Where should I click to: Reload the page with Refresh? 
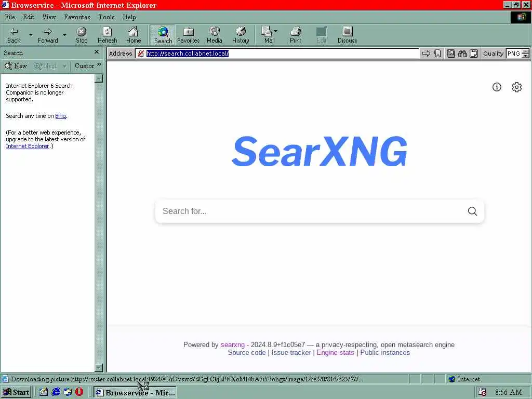point(107,35)
